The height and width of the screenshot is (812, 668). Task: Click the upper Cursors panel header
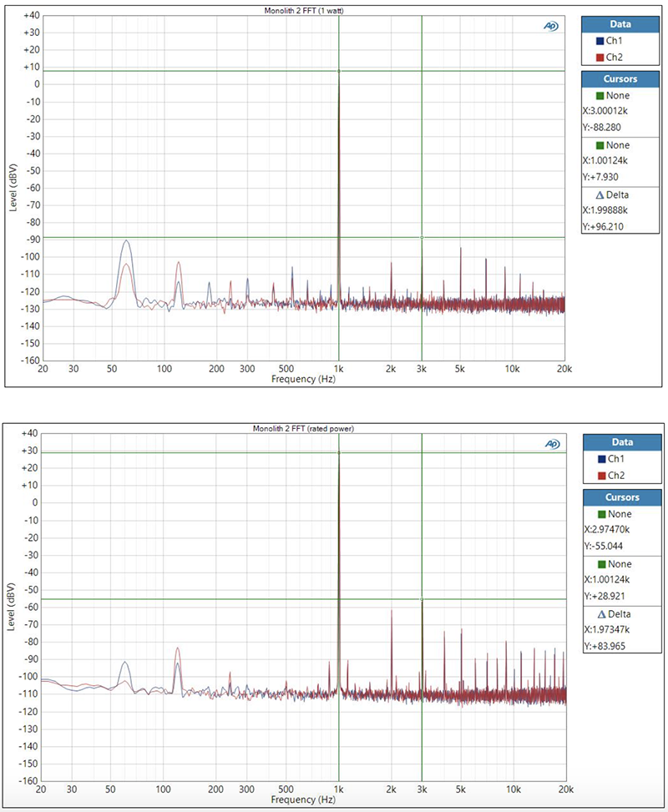(x=620, y=78)
